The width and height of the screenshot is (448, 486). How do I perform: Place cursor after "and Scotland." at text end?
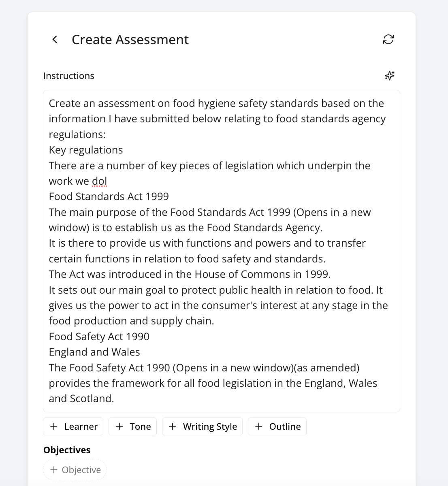[115, 399]
